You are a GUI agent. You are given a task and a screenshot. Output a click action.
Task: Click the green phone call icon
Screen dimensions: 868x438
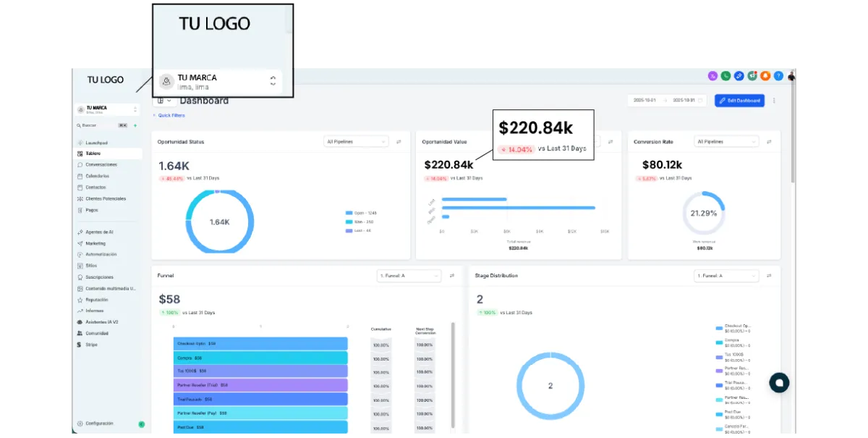click(726, 75)
